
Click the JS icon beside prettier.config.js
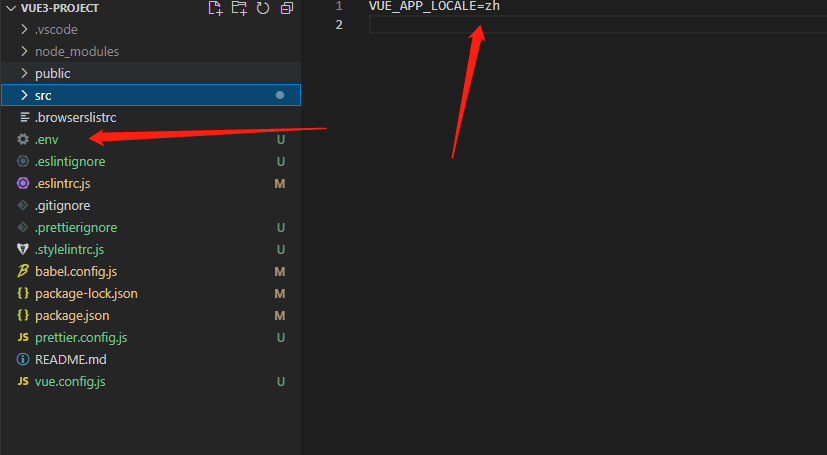pos(23,337)
